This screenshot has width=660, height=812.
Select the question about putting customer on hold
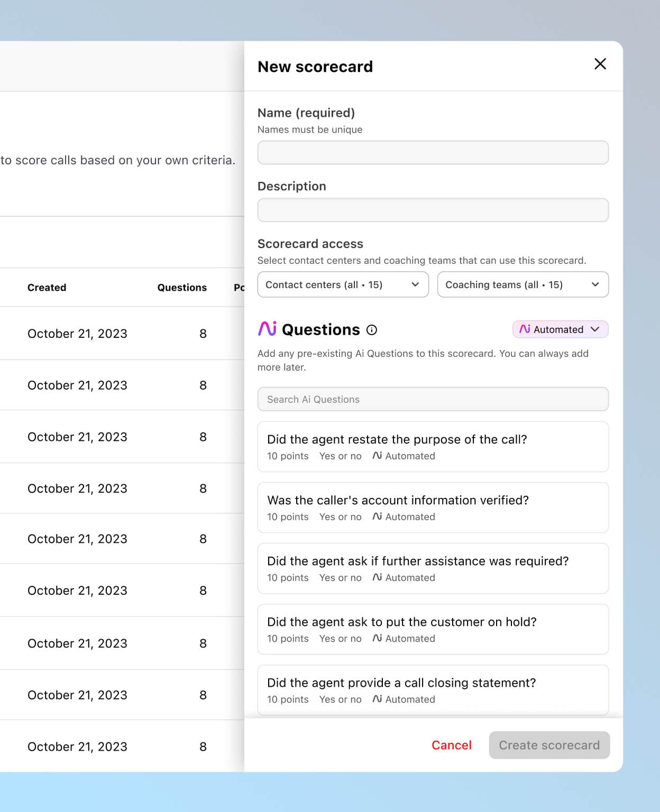click(x=433, y=630)
